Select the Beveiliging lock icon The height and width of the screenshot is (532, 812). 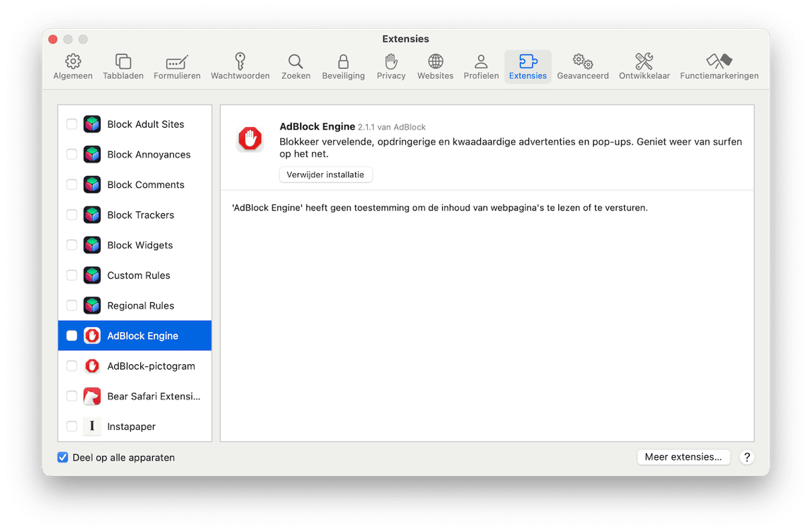(x=343, y=62)
